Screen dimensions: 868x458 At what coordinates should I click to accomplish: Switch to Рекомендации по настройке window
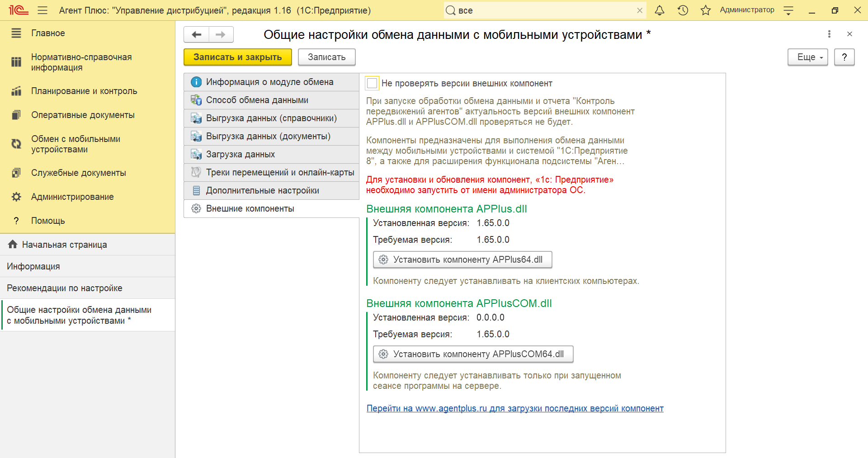click(87, 288)
